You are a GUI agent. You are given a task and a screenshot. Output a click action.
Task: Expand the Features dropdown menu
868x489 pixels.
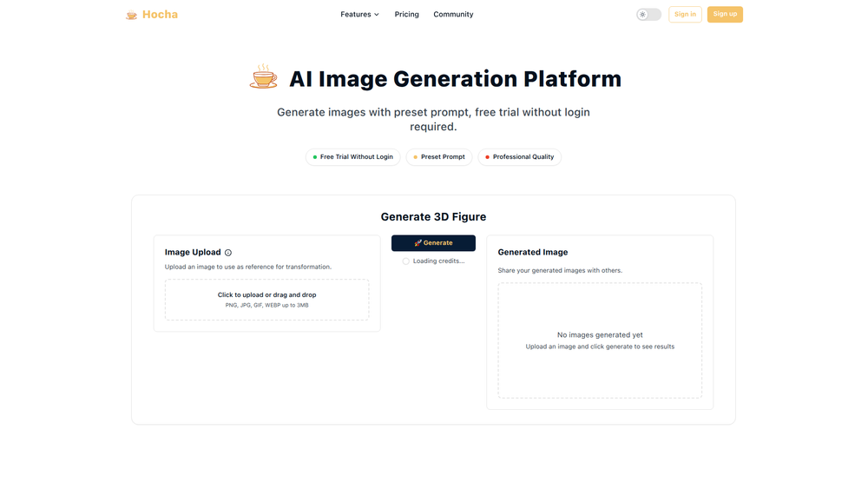(359, 15)
